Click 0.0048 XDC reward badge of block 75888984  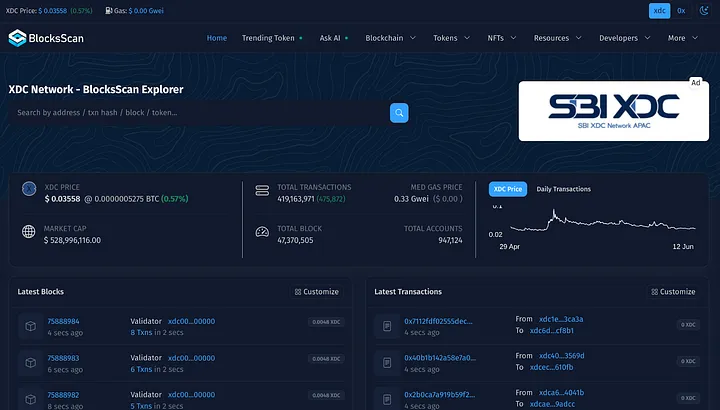(326, 322)
